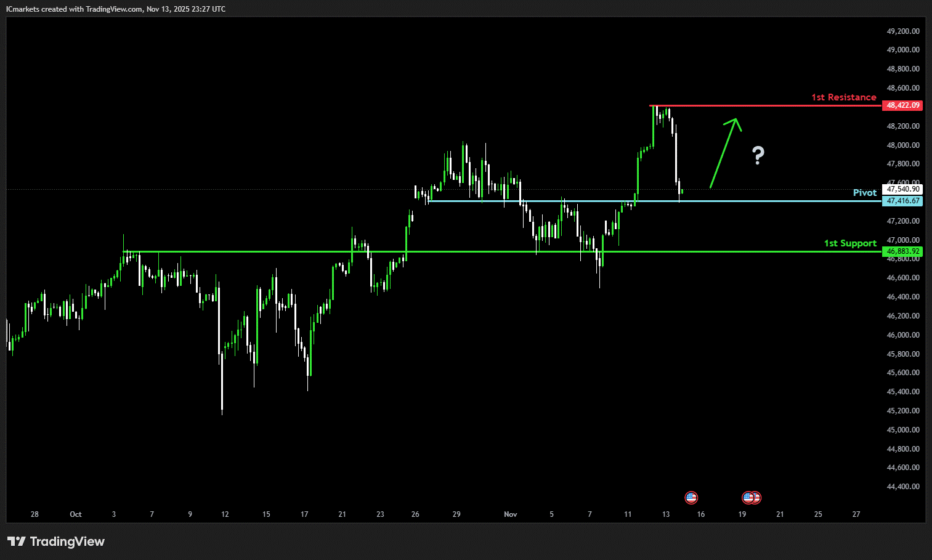Select the gray question mark annotation
This screenshot has height=560, width=932.
(758, 155)
